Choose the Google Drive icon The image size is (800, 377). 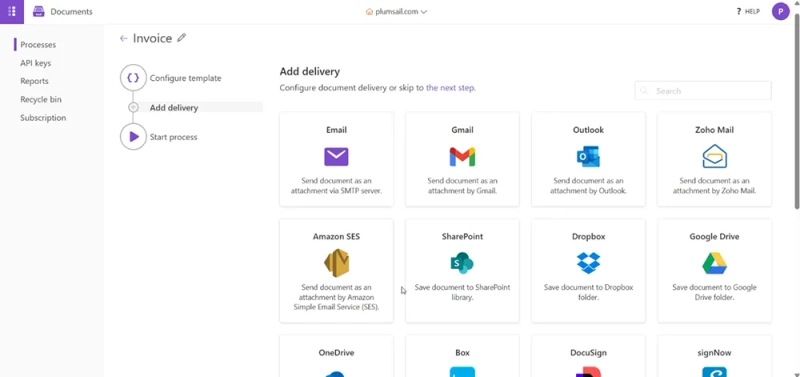tap(714, 263)
